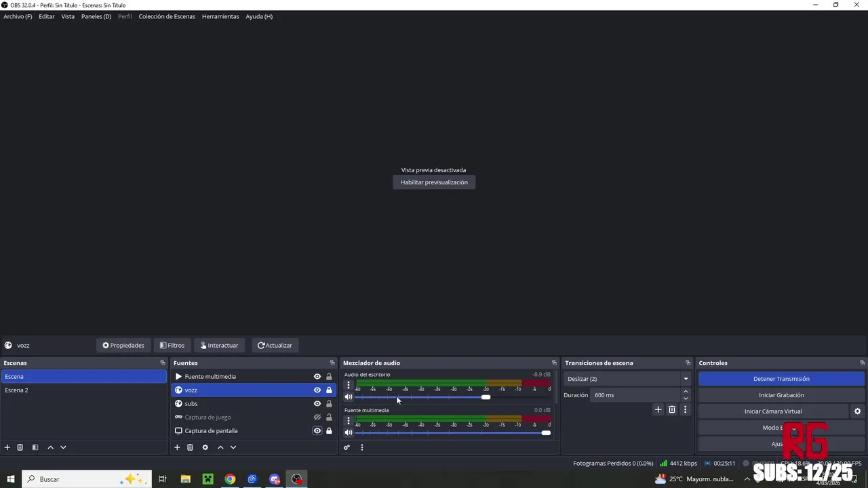868x488 pixels.
Task: Open the Ayuda (H) menu
Action: pyautogui.click(x=259, y=16)
